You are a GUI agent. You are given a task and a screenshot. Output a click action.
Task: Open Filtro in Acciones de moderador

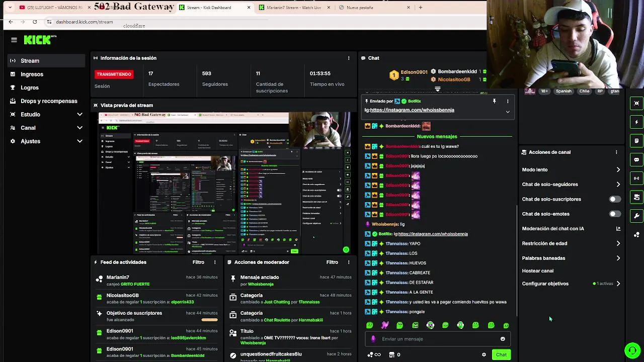coord(332,262)
